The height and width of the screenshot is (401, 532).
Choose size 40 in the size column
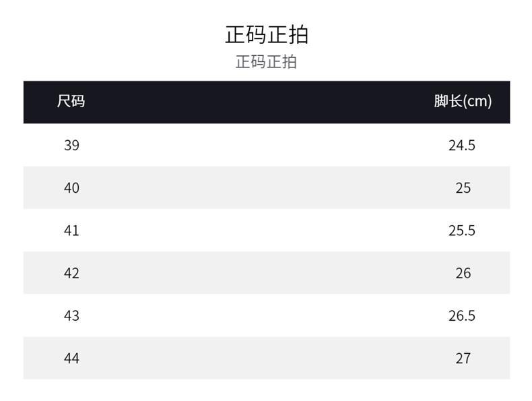pyautogui.click(x=71, y=187)
